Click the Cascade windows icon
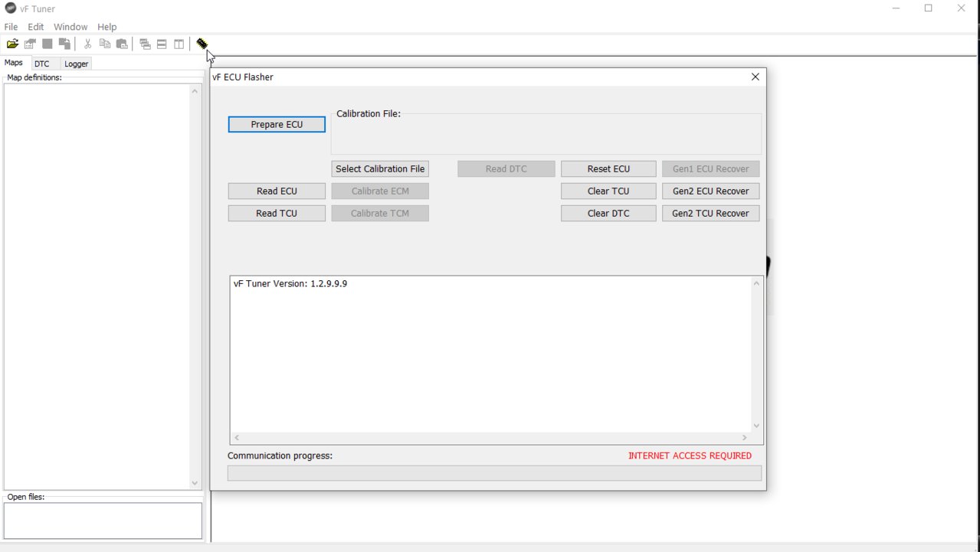The width and height of the screenshot is (980, 552). (145, 44)
